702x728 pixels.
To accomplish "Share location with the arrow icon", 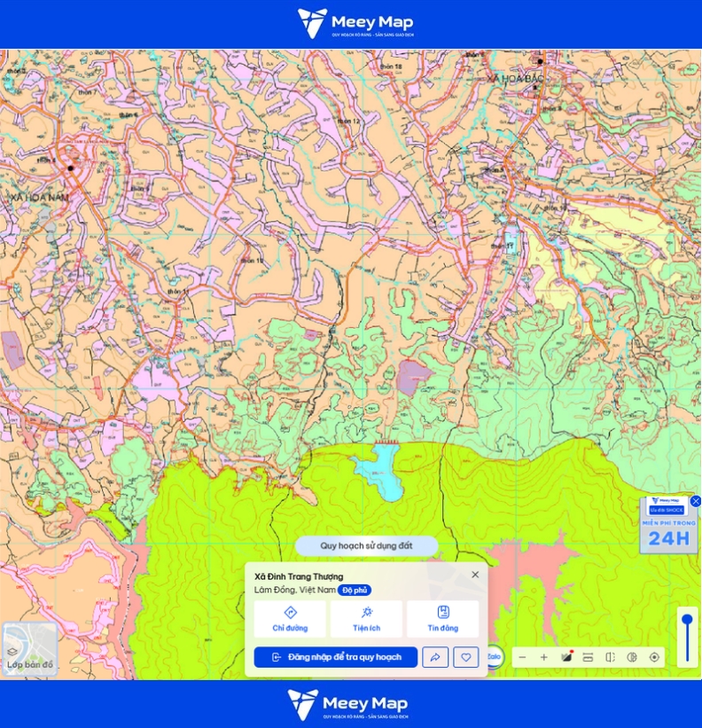I will (x=435, y=657).
